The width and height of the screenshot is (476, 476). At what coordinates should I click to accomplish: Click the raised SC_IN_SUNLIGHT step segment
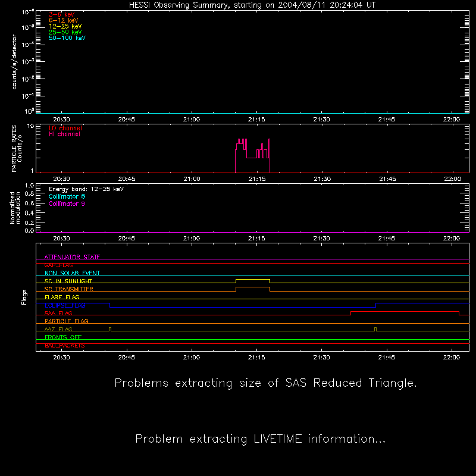point(253,279)
